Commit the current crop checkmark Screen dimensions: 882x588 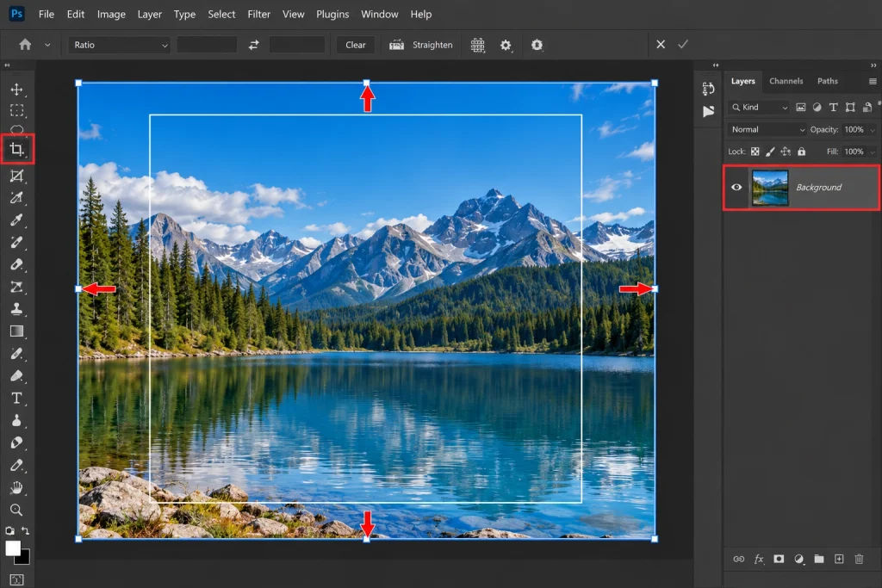coord(683,45)
